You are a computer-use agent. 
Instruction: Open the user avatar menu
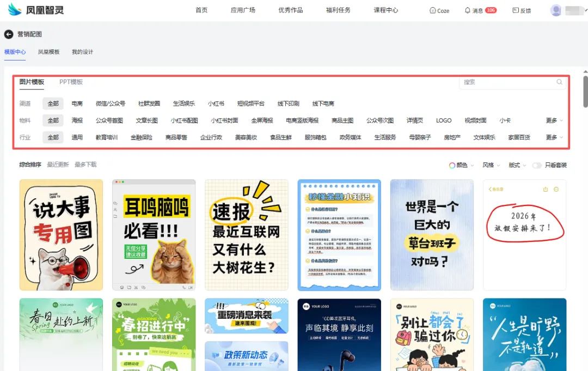pos(556,10)
